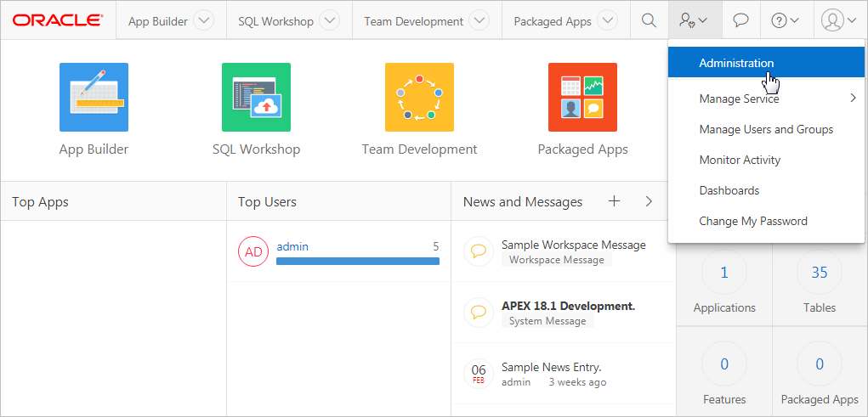Click the admin user link

pos(292,246)
